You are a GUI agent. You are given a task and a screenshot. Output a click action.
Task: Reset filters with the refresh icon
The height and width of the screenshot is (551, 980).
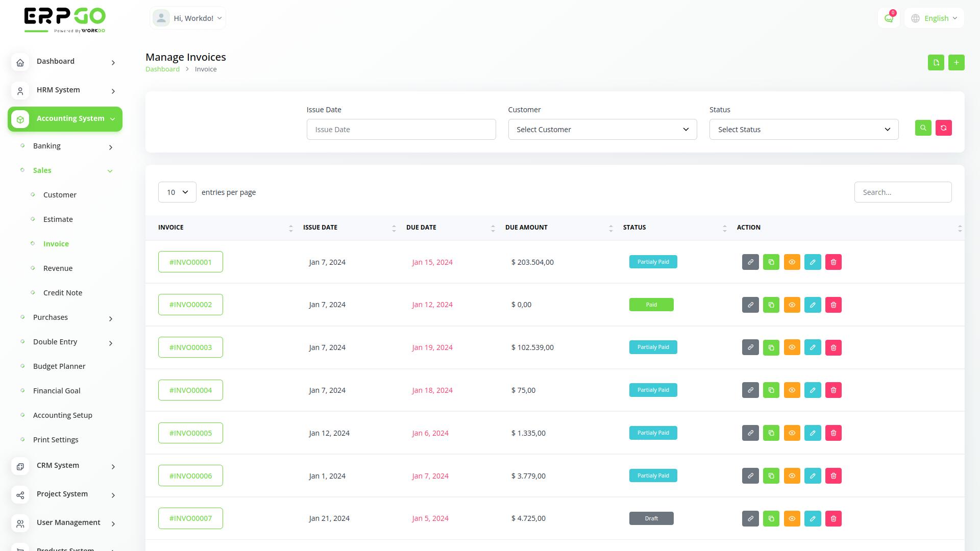click(x=944, y=128)
